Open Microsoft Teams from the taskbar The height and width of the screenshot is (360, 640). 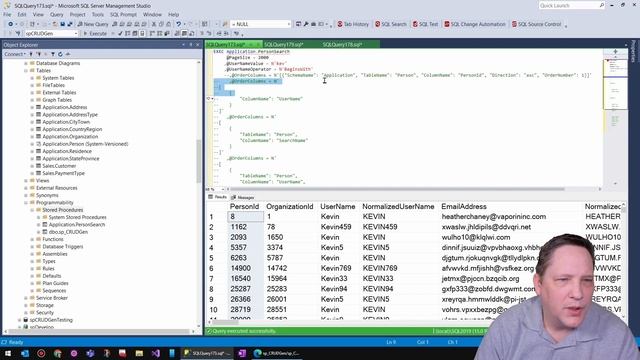tap(90, 353)
